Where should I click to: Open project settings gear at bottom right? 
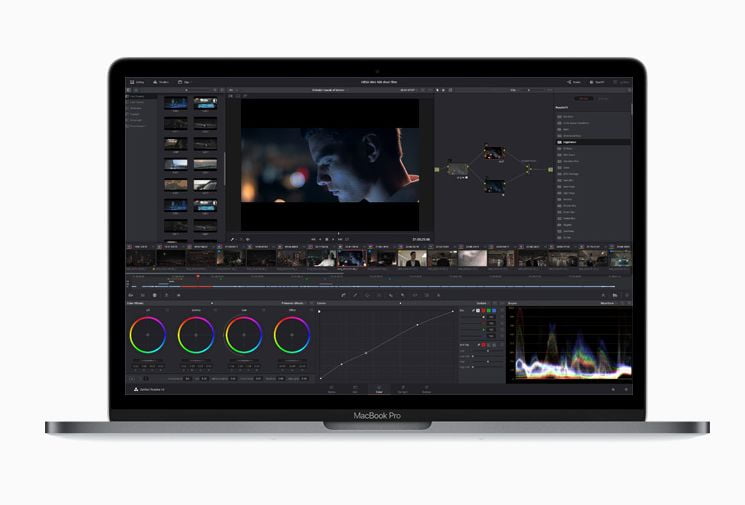(626, 390)
